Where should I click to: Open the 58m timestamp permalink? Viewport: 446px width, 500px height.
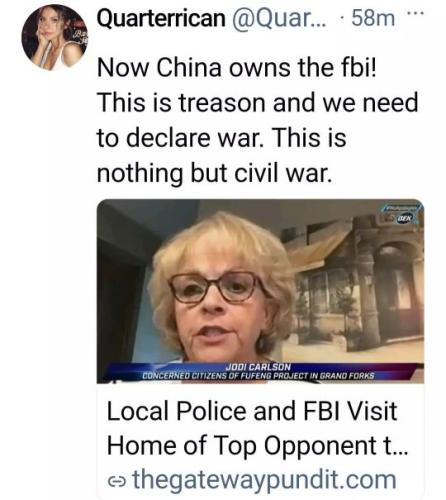coord(373,19)
